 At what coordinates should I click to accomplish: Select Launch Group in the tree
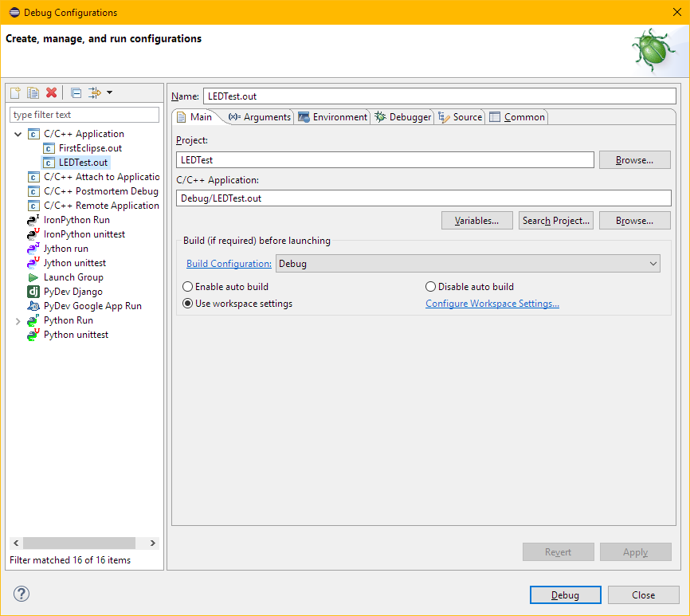click(73, 277)
